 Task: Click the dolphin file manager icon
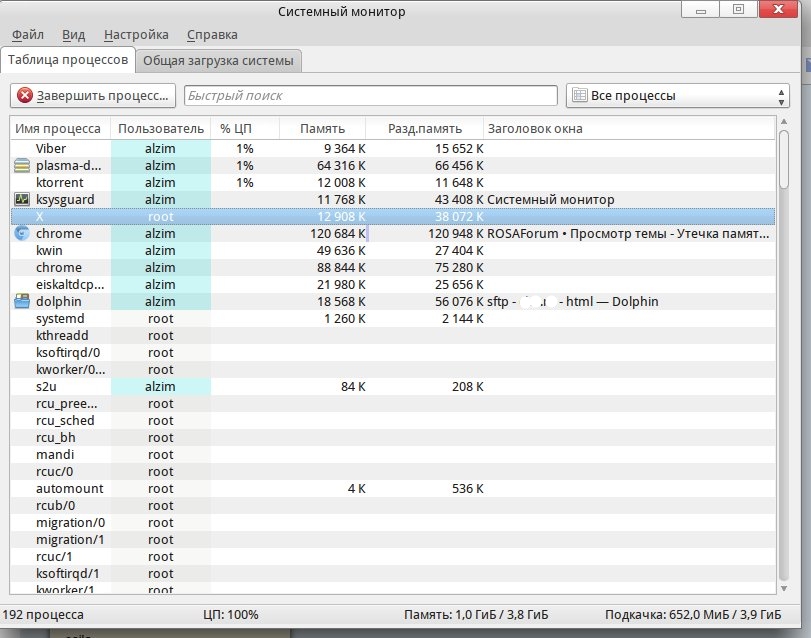(22, 301)
